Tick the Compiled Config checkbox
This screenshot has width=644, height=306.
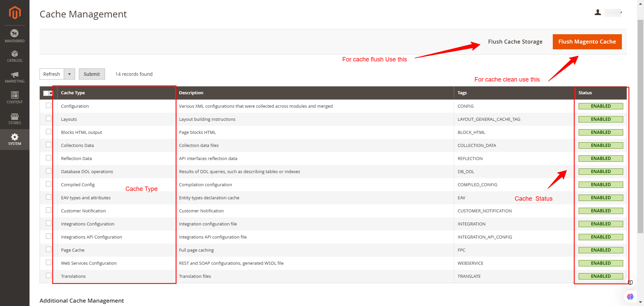(49, 184)
